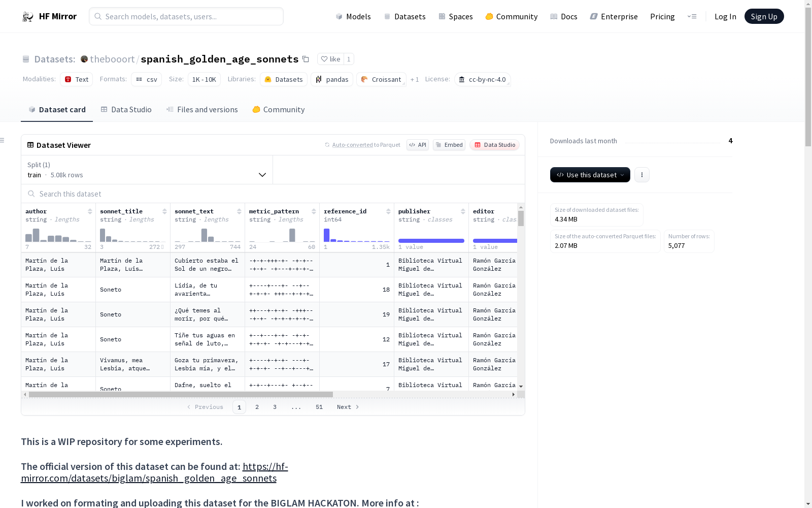
Task: Click the search magnifier in dataset search
Action: (x=31, y=194)
